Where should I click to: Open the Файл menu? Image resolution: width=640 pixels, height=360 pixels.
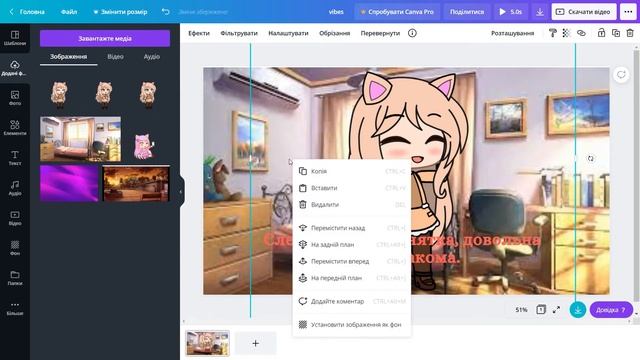[69, 12]
